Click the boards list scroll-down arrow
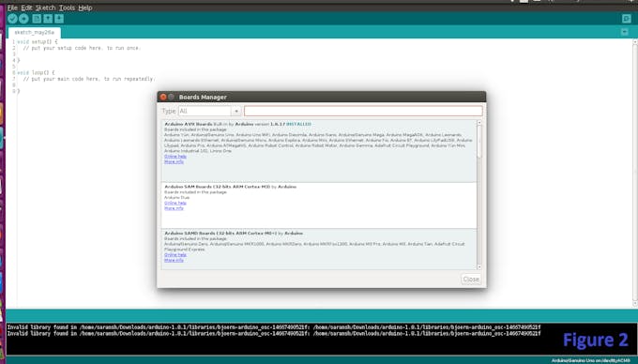This screenshot has width=638, height=364. tap(479, 266)
